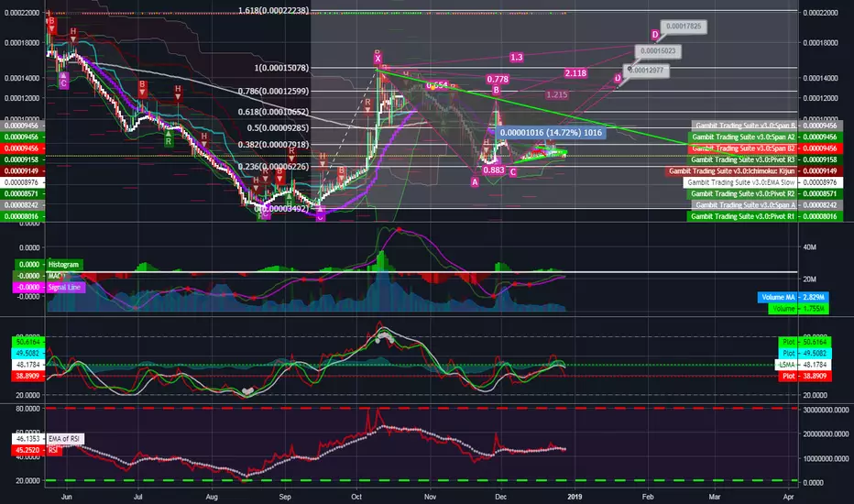854x504 pixels.
Task: Select the 1(0.00015078) Fibonacci level label
Action: (281, 68)
